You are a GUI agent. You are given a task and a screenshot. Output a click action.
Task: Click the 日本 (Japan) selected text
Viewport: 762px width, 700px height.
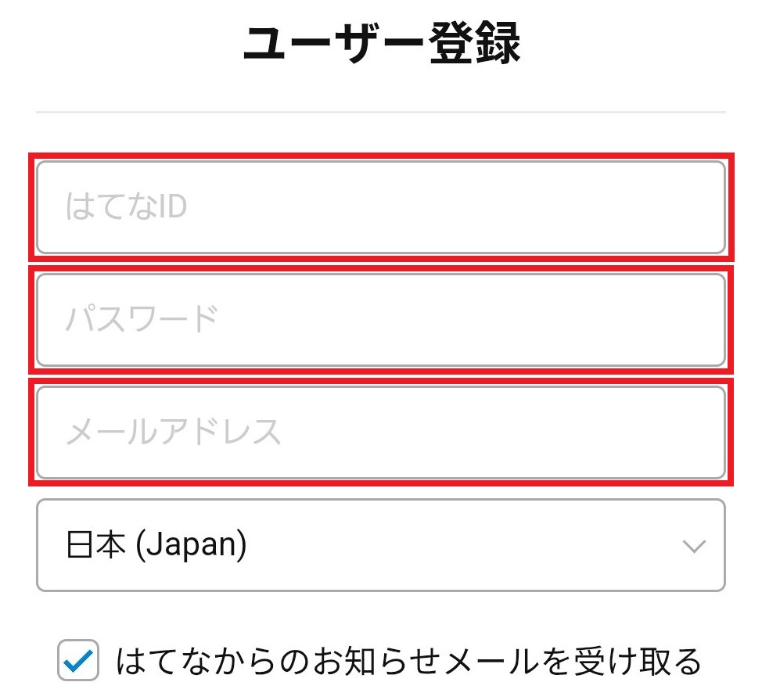point(156,546)
